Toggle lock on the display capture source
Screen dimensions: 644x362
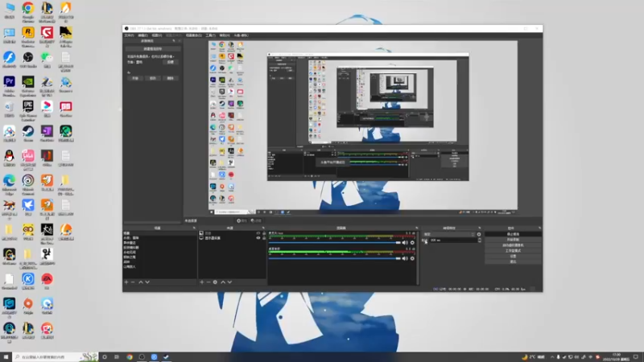coord(264,238)
